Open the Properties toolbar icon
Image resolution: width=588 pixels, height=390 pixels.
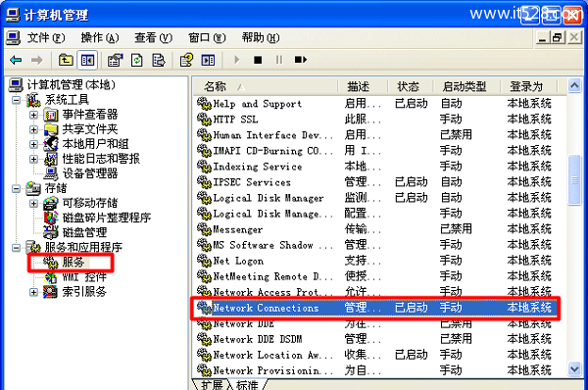click(x=115, y=60)
